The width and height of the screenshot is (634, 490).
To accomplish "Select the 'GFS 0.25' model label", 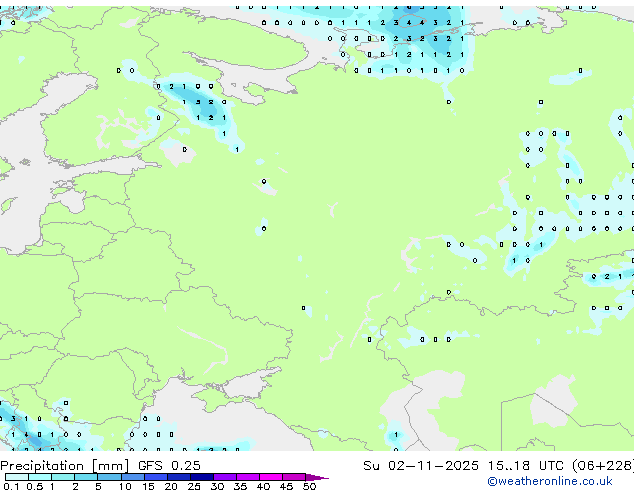I will [x=169, y=466].
